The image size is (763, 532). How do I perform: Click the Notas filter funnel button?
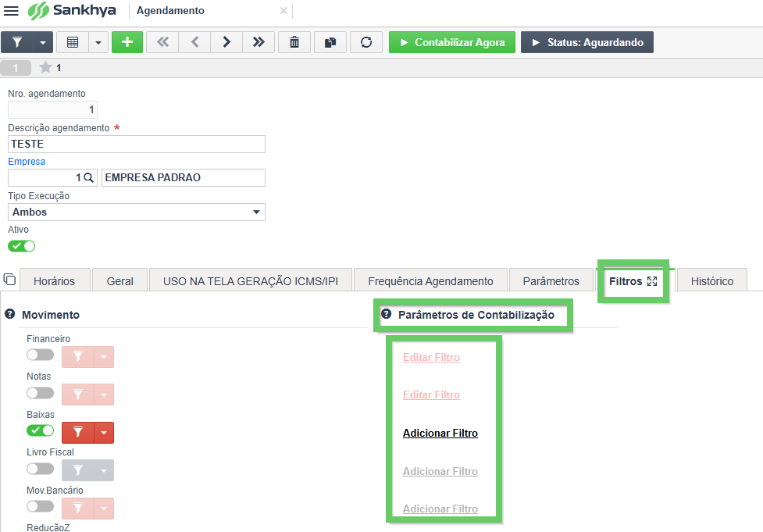pyautogui.click(x=78, y=395)
